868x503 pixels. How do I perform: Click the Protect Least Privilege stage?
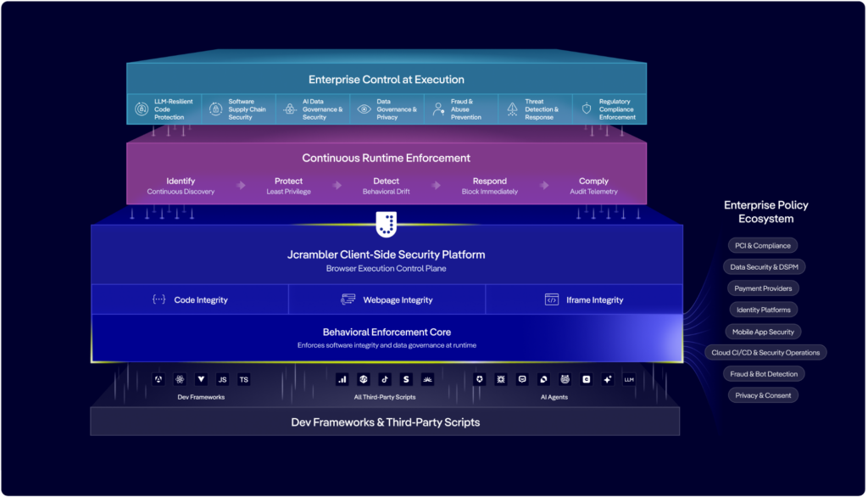click(x=288, y=186)
